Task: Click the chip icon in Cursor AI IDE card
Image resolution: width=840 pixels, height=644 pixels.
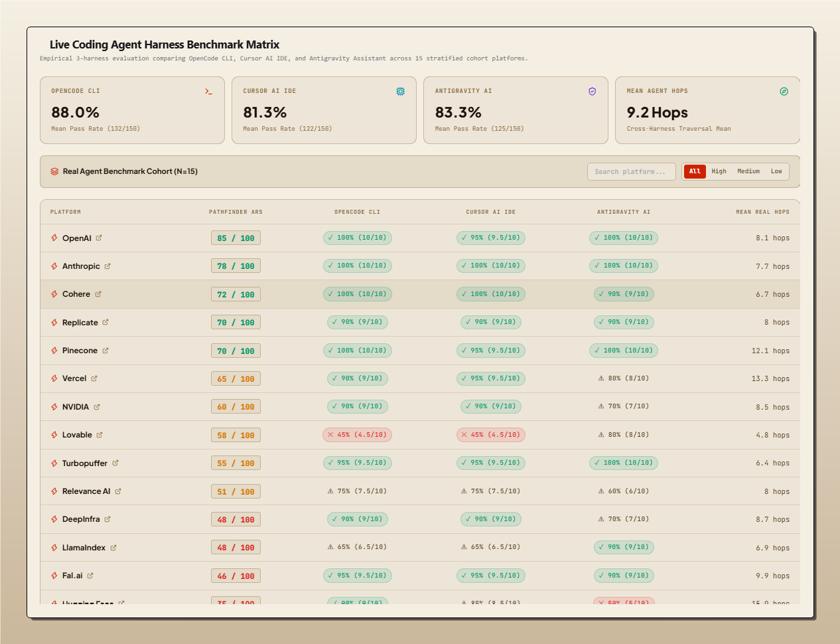Action: coord(400,92)
